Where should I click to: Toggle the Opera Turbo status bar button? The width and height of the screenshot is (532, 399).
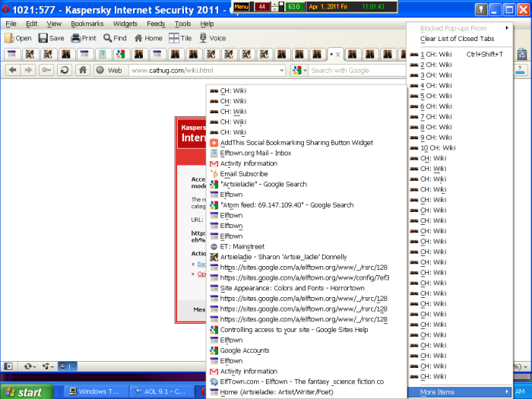(67, 366)
